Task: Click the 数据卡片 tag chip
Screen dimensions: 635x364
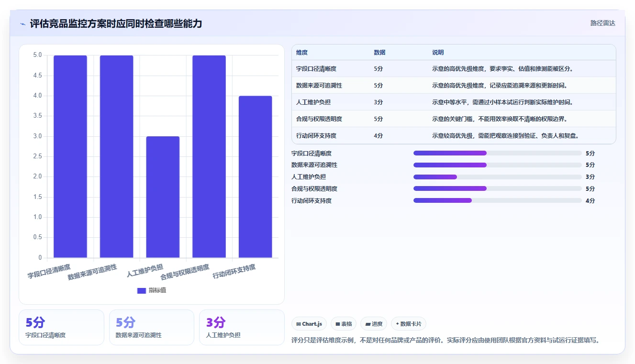Action: [x=409, y=324]
